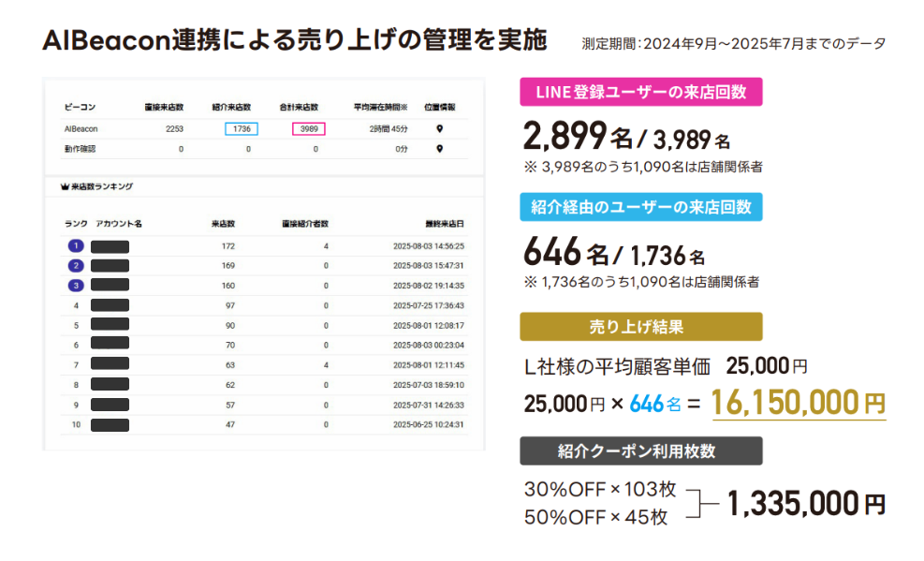This screenshot has height=561, width=924.
Task: Click the crown icon beside 来店数ランキング
Action: (65, 186)
